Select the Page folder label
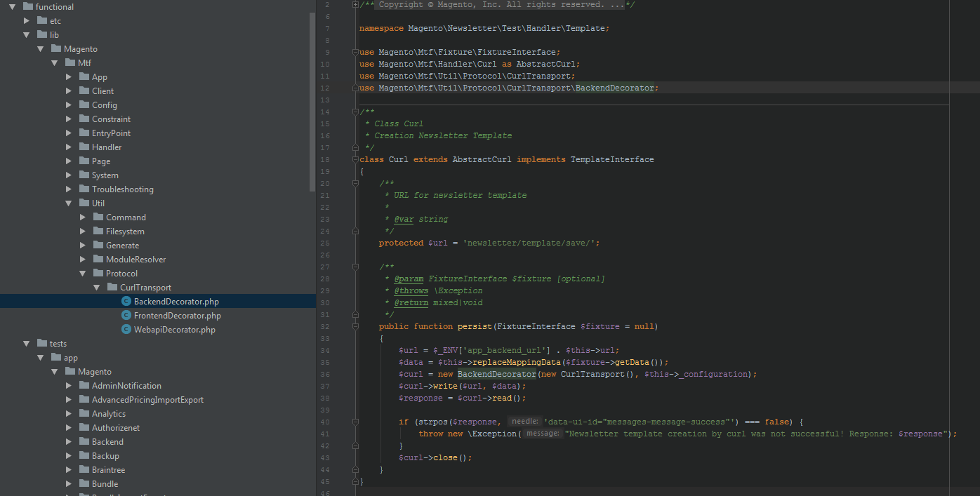The image size is (980, 496). [x=101, y=161]
